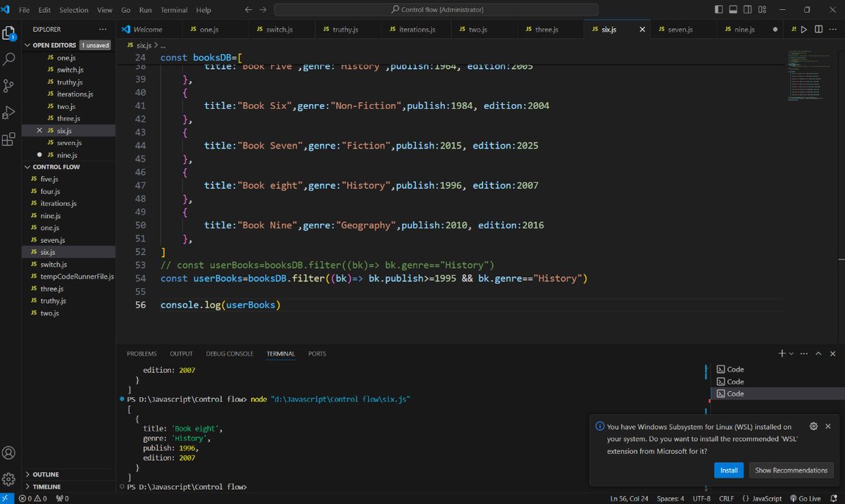Click the Install button for WSL extension
The image size is (845, 504).
[x=729, y=470]
